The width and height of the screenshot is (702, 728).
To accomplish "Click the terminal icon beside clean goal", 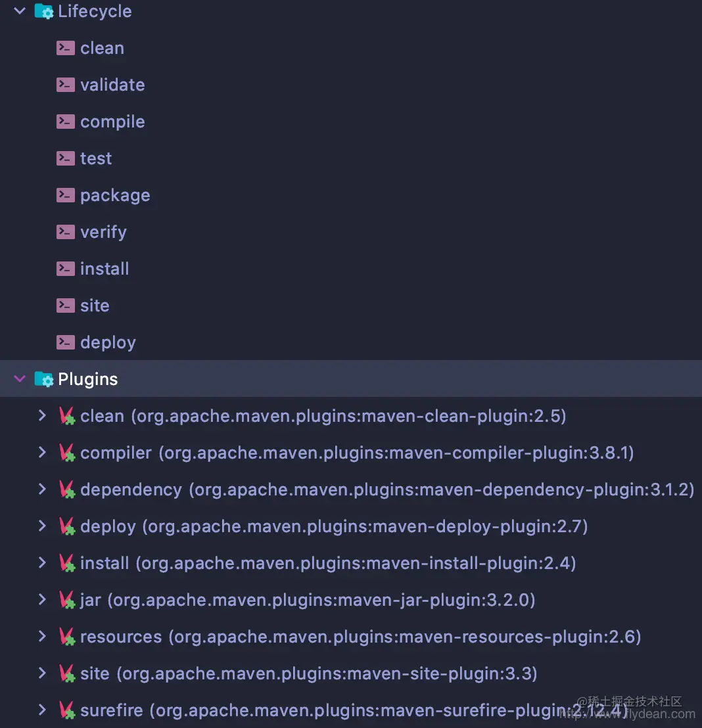I will [66, 48].
